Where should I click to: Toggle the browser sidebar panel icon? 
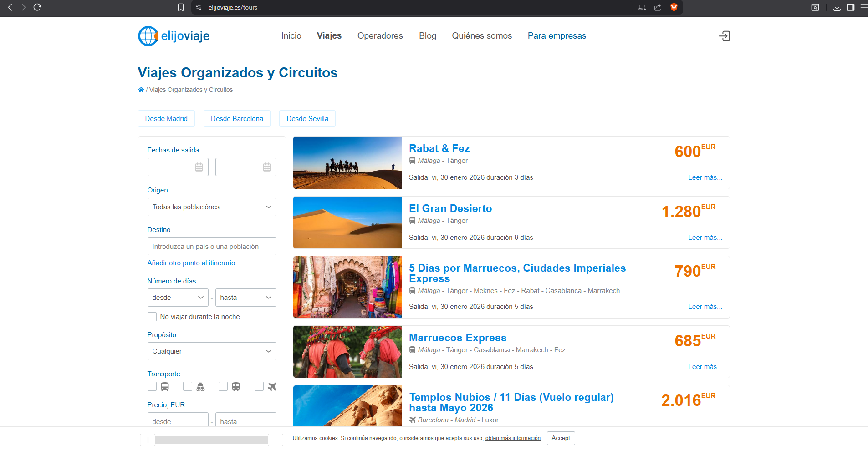(850, 7)
